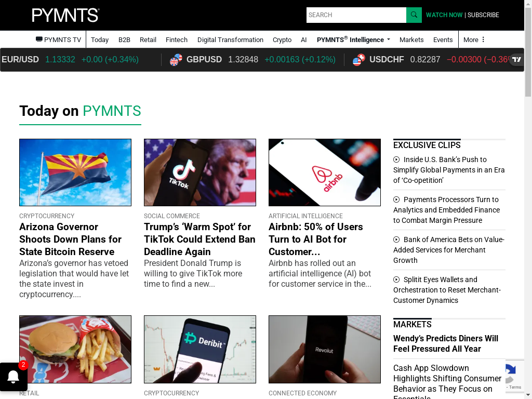Open the notification bell icon
The width and height of the screenshot is (532, 399).
(14, 377)
